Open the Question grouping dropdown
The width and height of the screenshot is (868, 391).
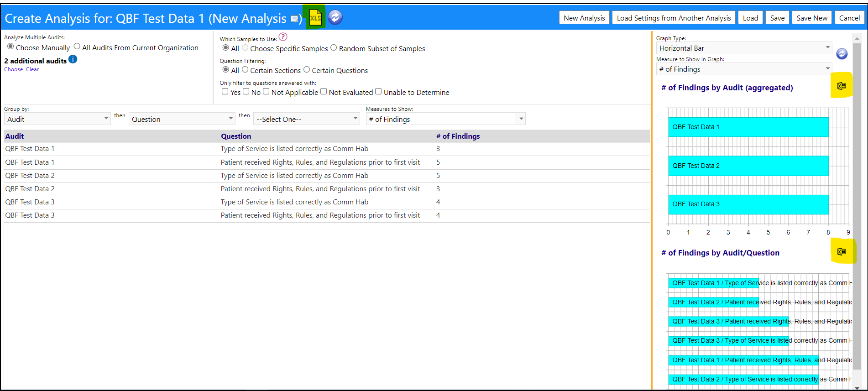click(182, 119)
